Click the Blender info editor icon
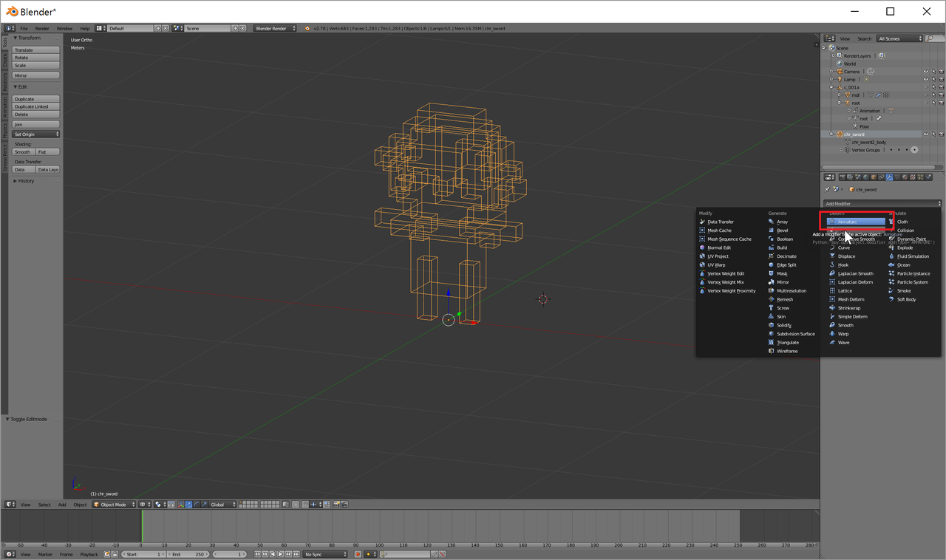This screenshot has height=560, width=946. (x=10, y=28)
